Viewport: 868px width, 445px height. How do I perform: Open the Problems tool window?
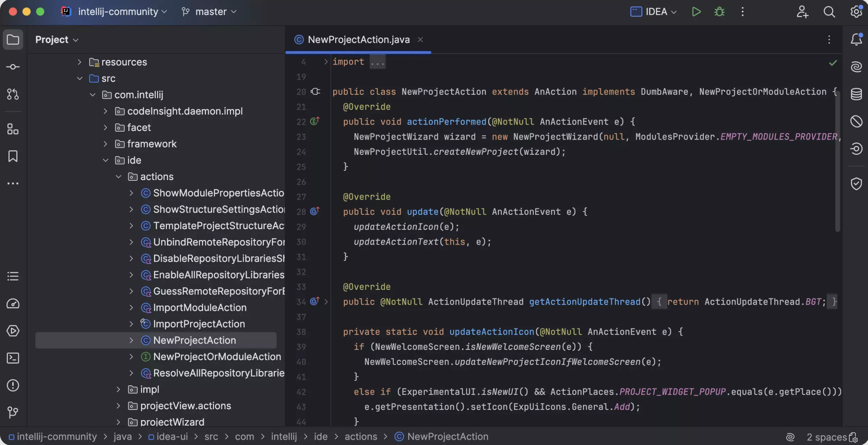(x=13, y=385)
